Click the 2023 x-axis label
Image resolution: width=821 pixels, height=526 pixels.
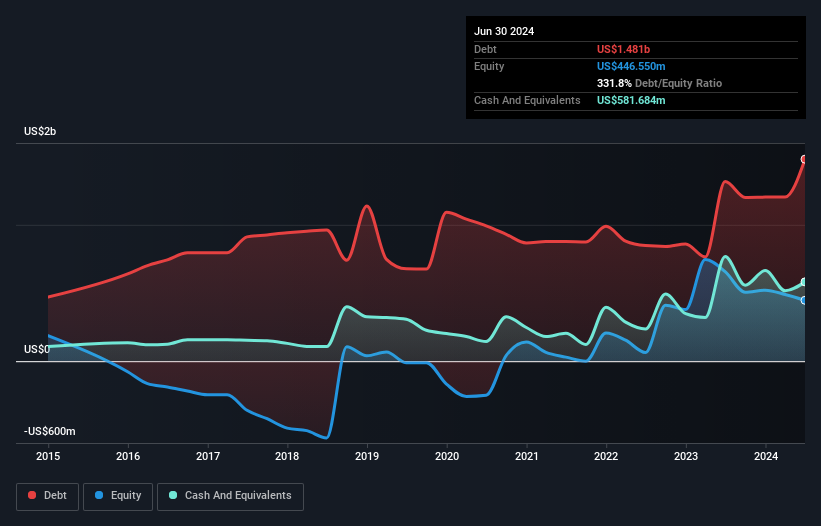686,456
